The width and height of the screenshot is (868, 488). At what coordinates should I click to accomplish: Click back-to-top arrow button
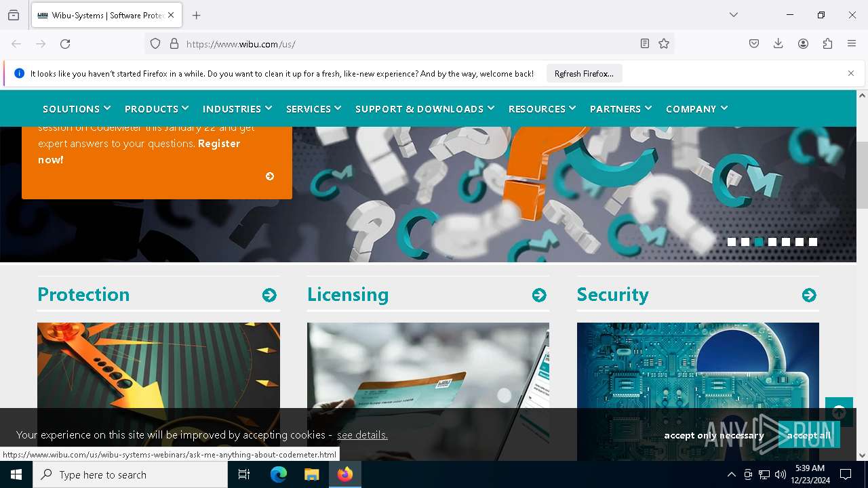tap(839, 411)
